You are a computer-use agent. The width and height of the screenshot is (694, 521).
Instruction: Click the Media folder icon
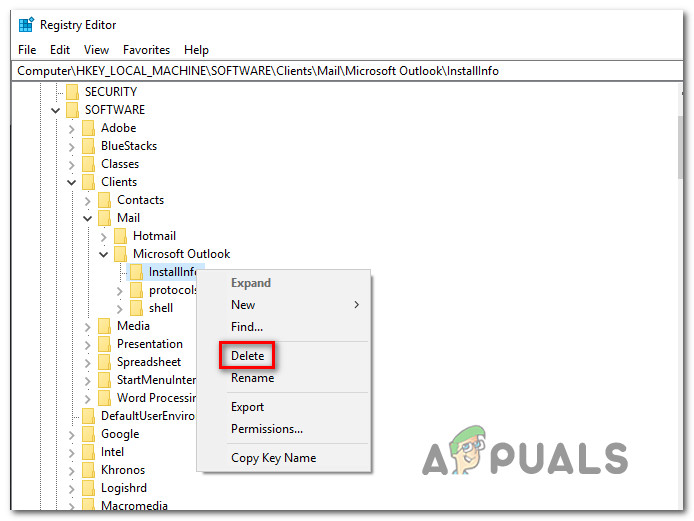tap(104, 326)
